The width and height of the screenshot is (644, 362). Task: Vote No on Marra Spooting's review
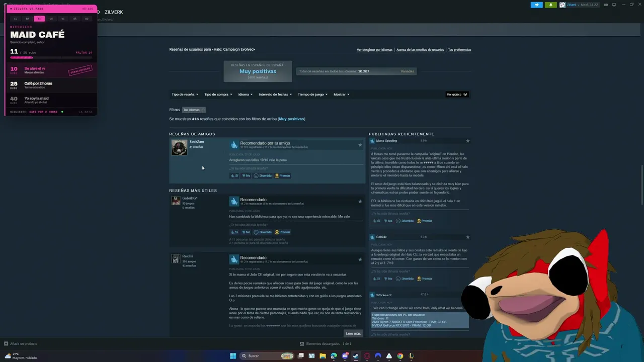pos(388,221)
